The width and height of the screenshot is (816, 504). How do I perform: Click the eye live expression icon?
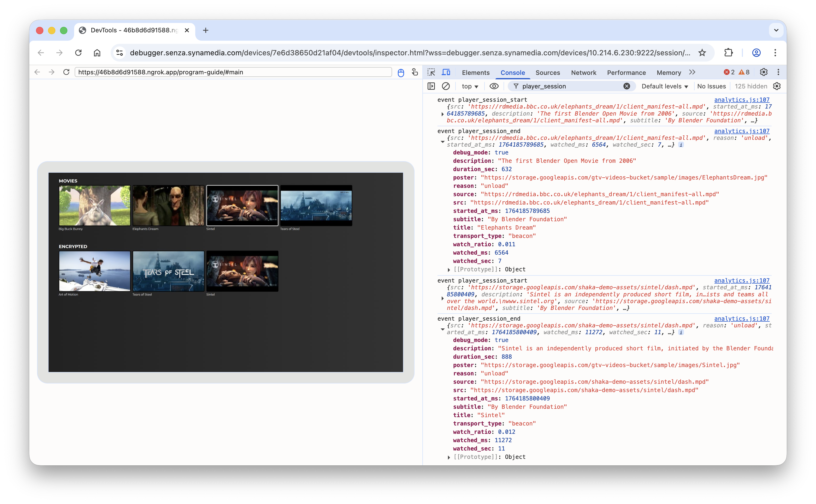[494, 86]
